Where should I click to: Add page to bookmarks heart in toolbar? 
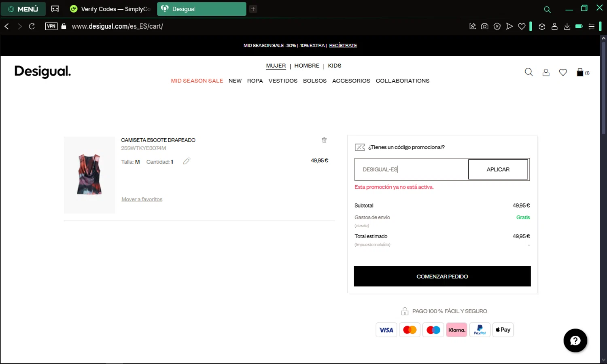point(522,26)
